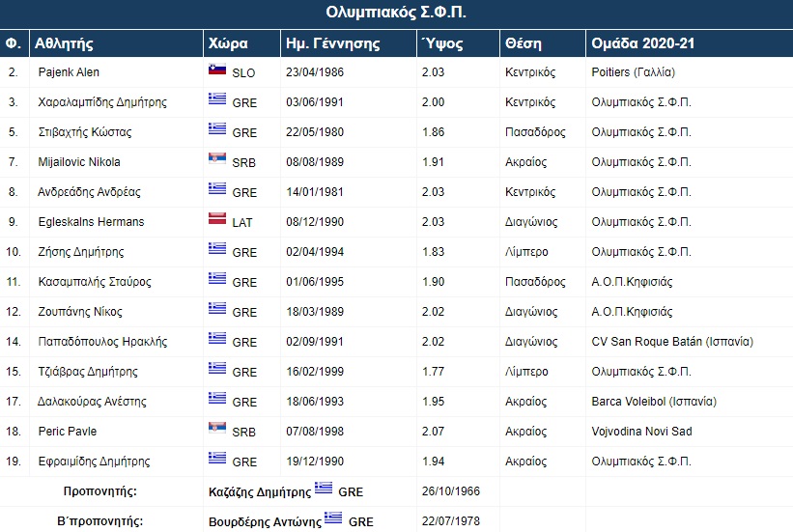
Task: Click coach birth date 26/10/1966
Action: [451, 491]
